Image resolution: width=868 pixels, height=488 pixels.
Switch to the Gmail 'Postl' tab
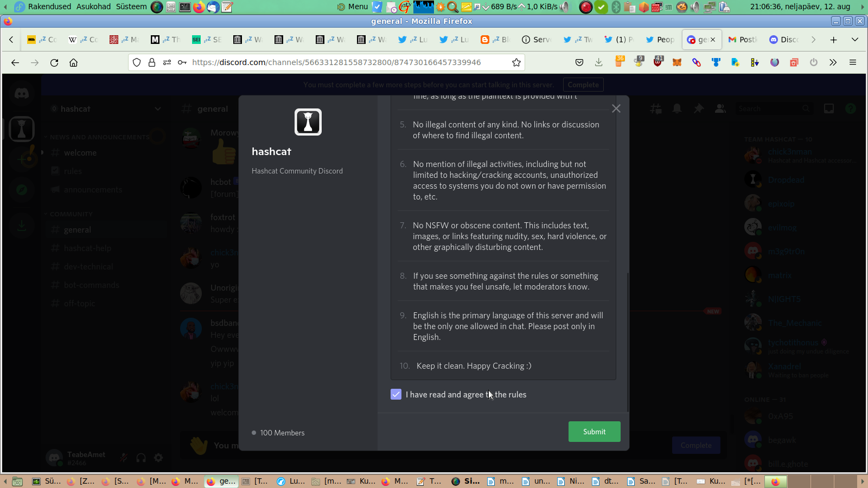(743, 40)
